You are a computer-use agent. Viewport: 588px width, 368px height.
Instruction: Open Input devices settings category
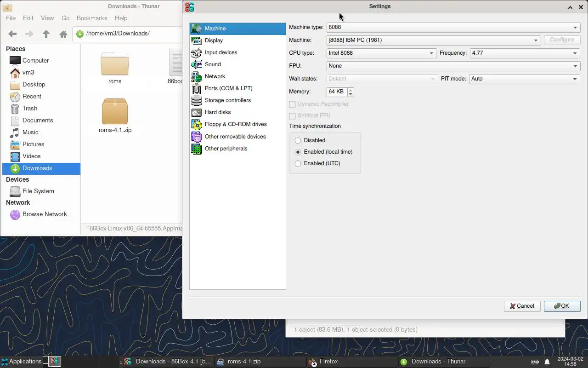(x=237, y=52)
